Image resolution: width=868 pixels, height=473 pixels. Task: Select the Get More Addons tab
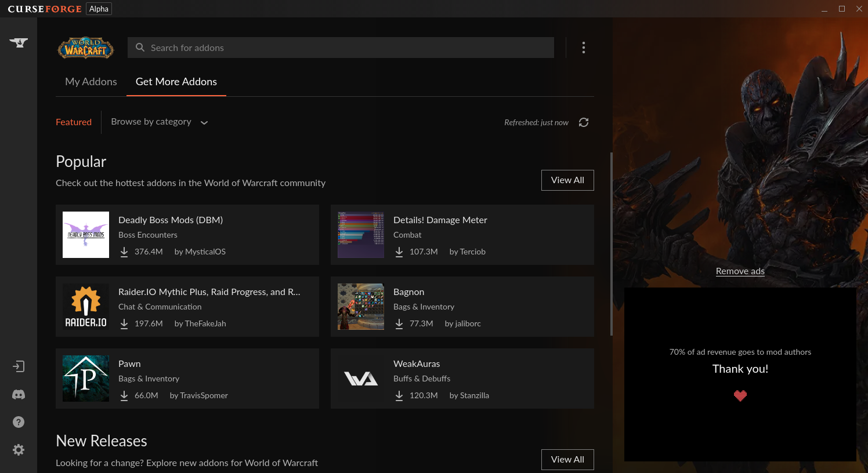[x=176, y=82]
